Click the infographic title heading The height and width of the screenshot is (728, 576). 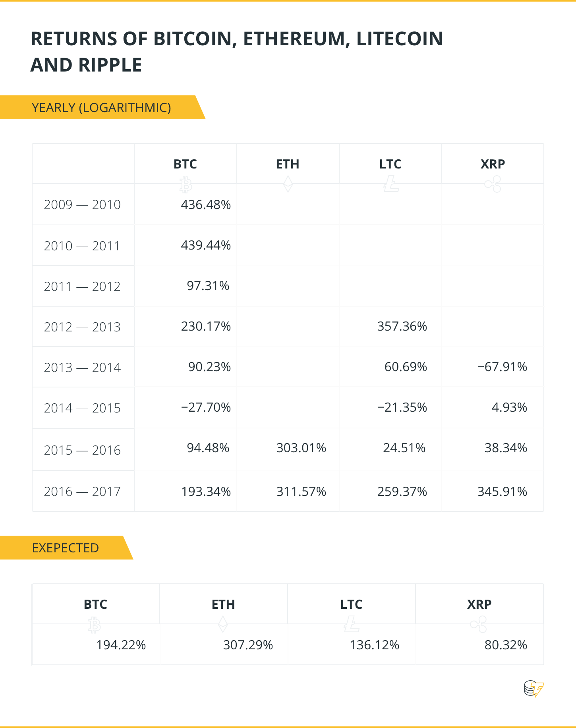coord(237,52)
